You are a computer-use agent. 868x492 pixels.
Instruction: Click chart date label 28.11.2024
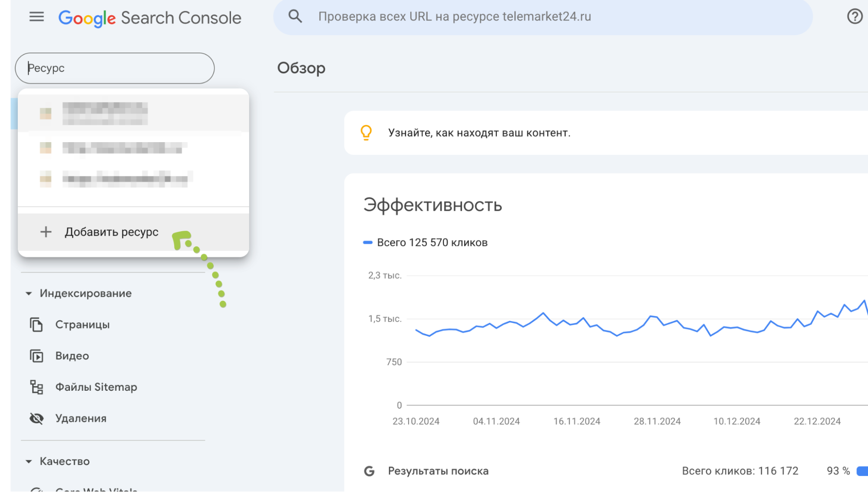pyautogui.click(x=657, y=422)
